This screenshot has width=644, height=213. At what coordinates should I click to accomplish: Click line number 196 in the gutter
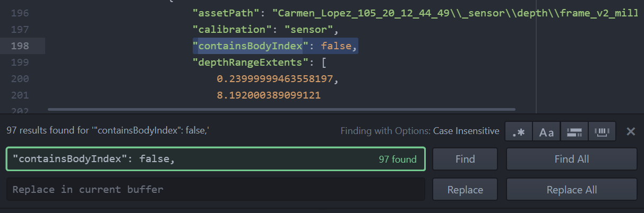(x=20, y=13)
